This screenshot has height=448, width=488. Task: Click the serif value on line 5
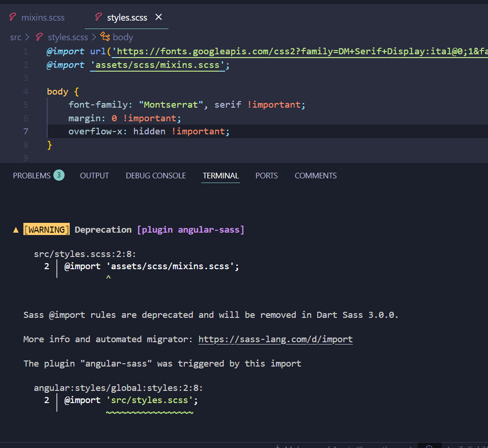[228, 104]
